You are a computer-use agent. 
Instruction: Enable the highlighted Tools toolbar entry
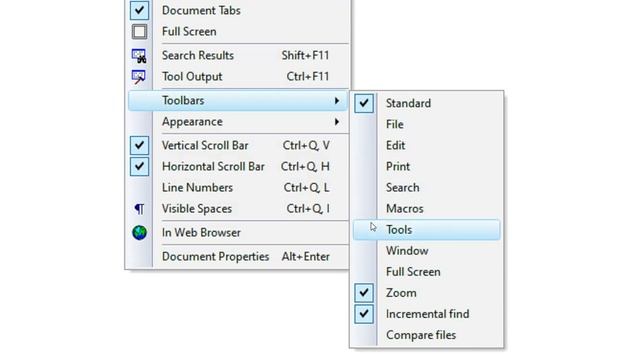(426, 230)
